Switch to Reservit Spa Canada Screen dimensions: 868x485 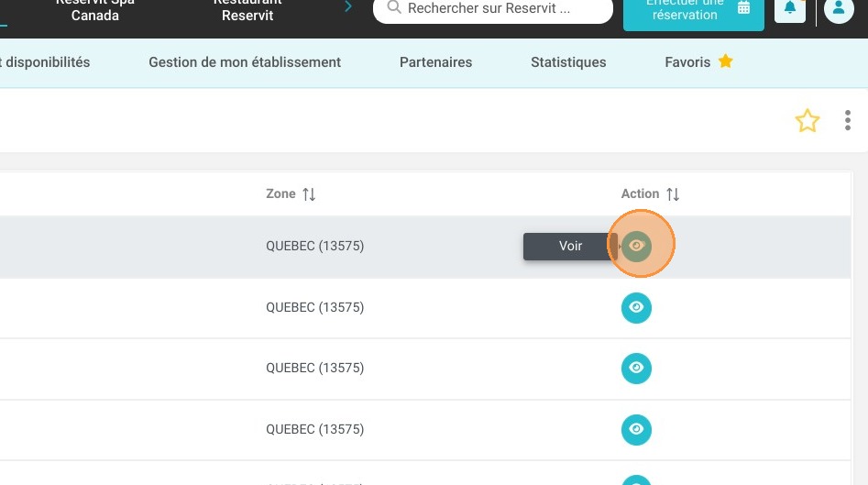(x=94, y=9)
